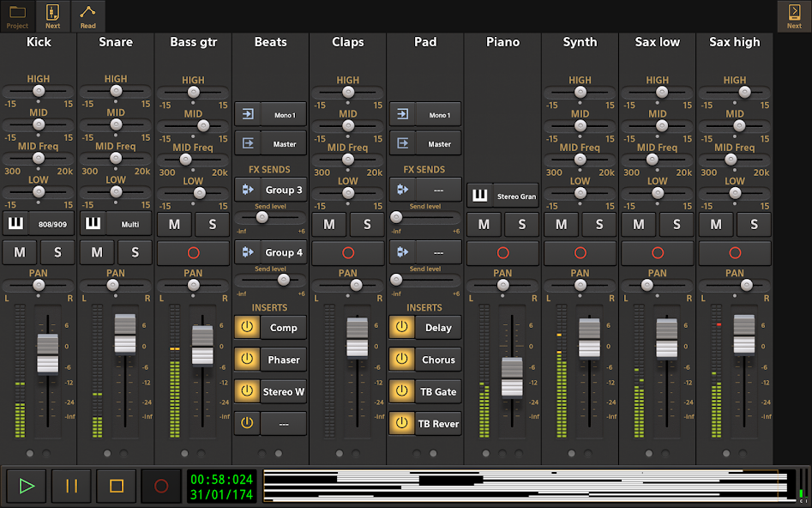Open the TB Gate insert on Pad

pos(434,391)
